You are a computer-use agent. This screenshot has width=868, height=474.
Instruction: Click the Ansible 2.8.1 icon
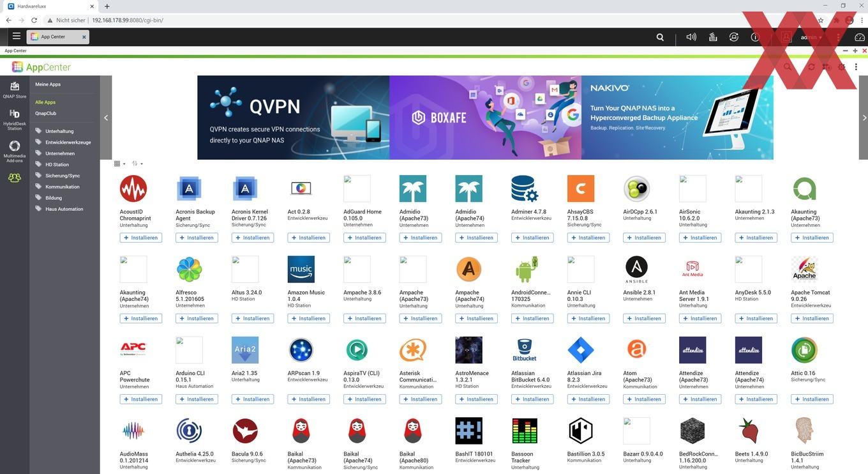coord(636,270)
